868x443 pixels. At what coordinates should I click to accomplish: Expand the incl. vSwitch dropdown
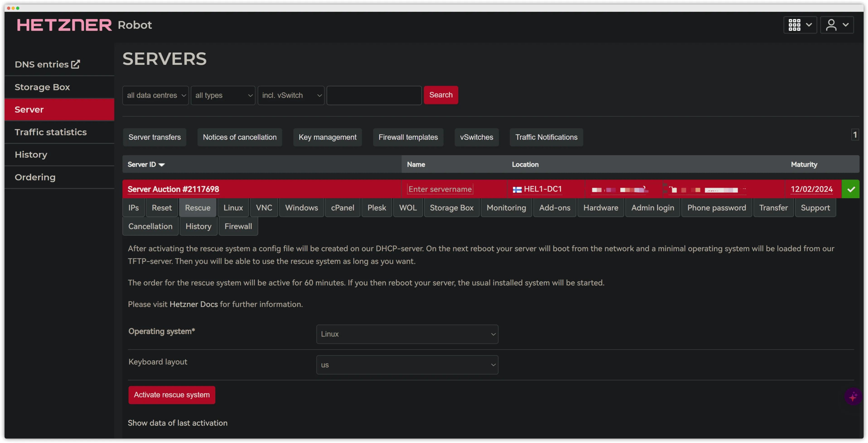tap(291, 95)
